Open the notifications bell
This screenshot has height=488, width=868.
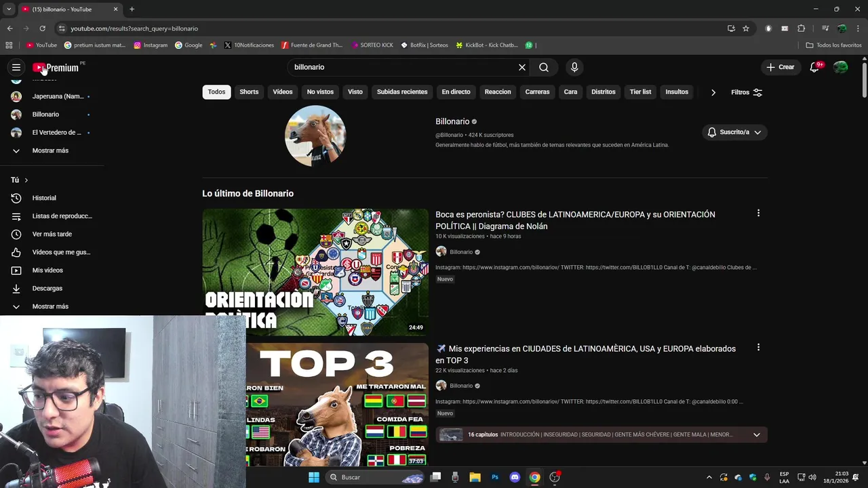pos(815,67)
